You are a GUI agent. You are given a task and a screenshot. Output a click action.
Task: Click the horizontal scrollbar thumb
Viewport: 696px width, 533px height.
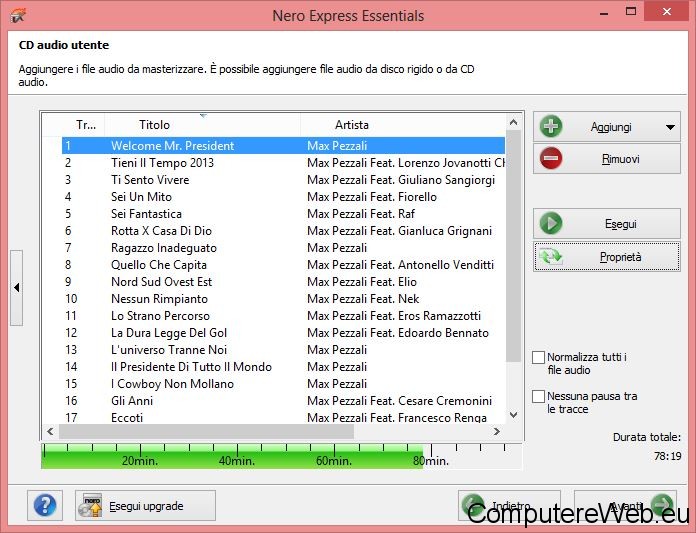click(x=206, y=431)
